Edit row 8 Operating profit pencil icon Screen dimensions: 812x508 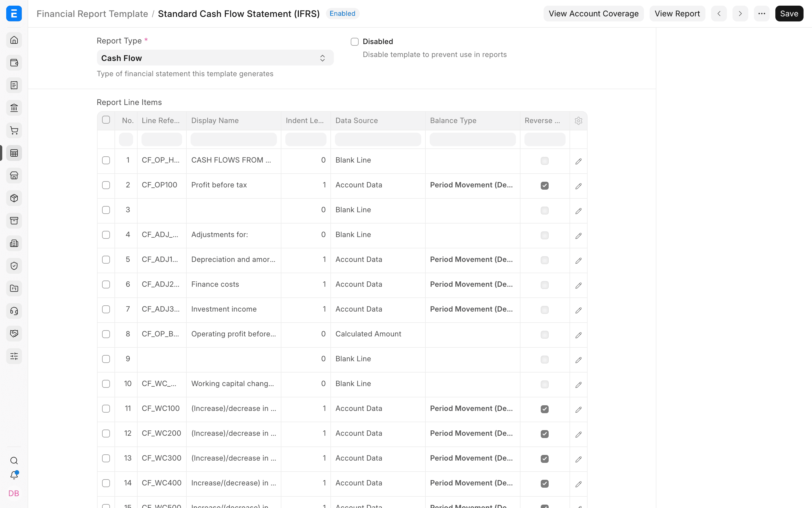pyautogui.click(x=579, y=335)
